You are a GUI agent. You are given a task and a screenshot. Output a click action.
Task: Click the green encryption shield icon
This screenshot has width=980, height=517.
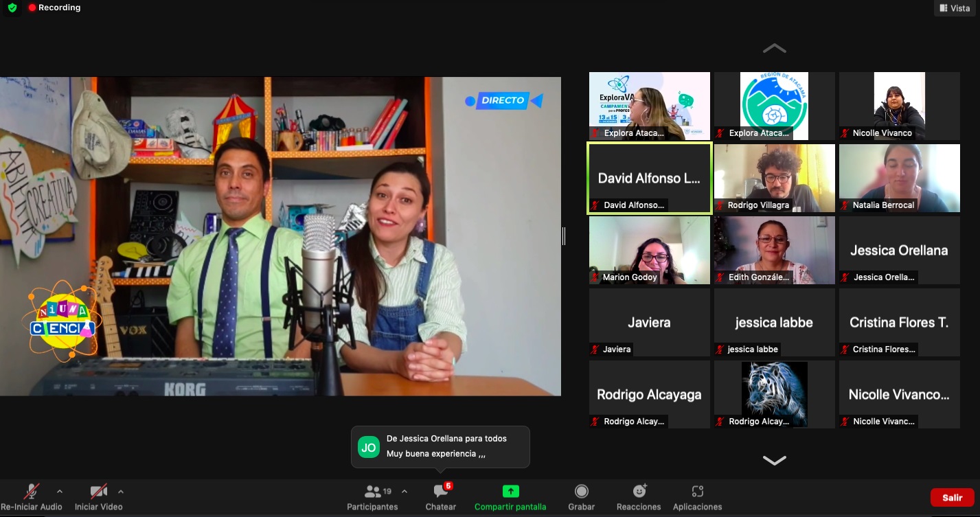click(x=12, y=8)
